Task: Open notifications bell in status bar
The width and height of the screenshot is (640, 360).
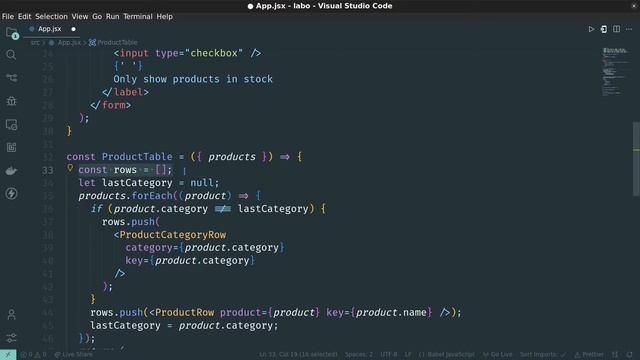Action: click(629, 355)
